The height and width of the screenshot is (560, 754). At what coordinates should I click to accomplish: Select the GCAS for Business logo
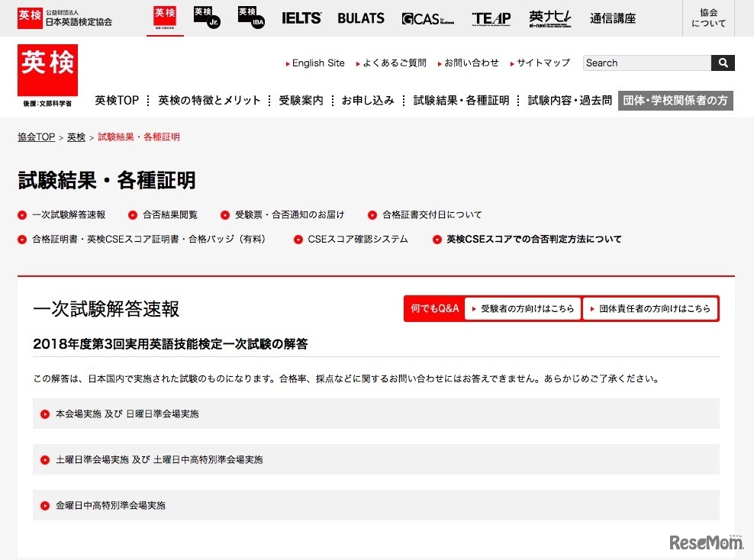(x=426, y=18)
